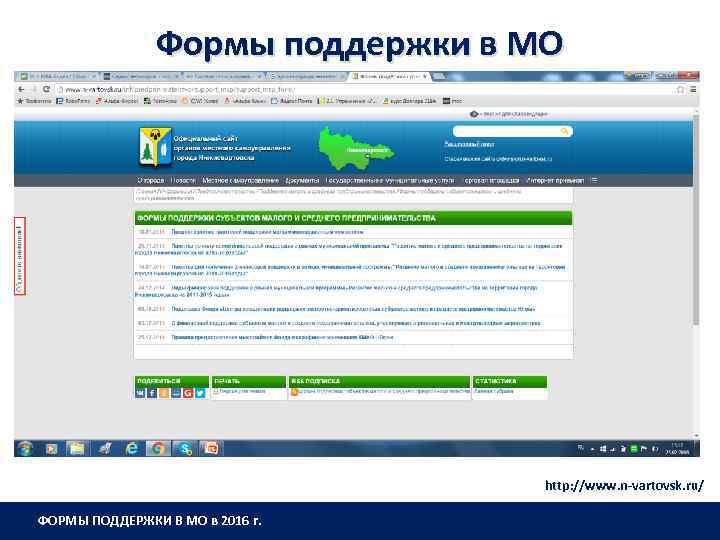The height and width of the screenshot is (540, 720).
Task: Bookmark the page with the star icon
Action: click(680, 90)
